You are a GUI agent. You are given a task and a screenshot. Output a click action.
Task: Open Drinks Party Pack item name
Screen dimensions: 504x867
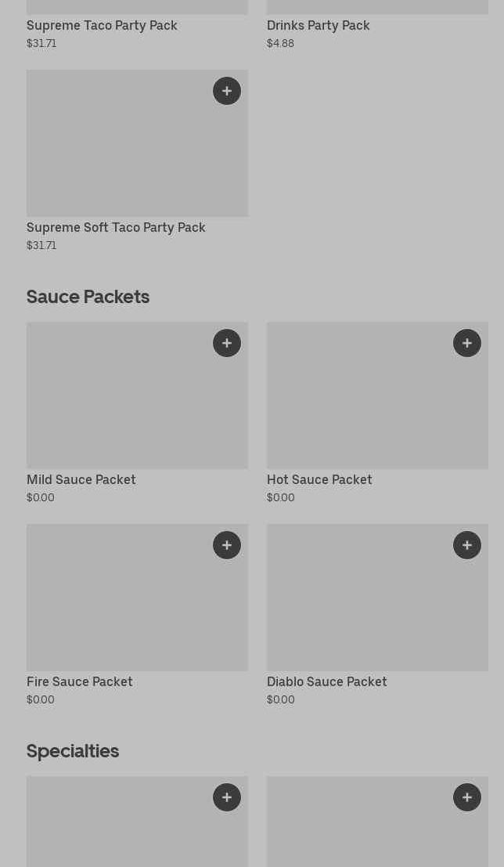click(x=318, y=26)
